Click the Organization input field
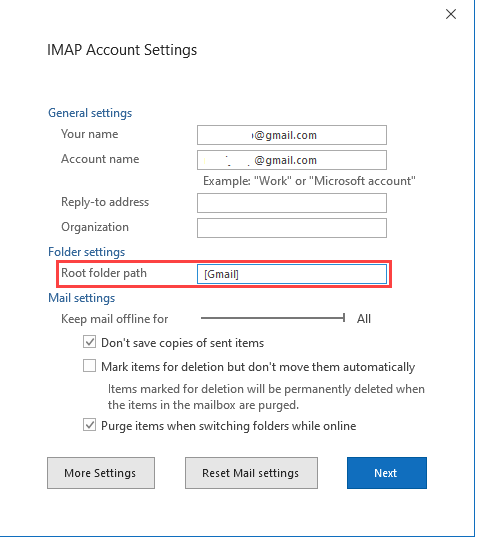 [x=292, y=228]
